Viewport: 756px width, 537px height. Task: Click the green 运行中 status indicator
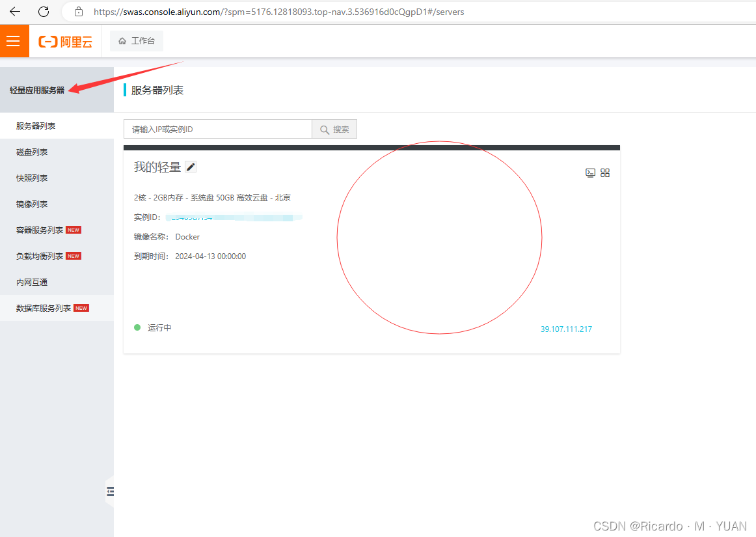pyautogui.click(x=137, y=327)
